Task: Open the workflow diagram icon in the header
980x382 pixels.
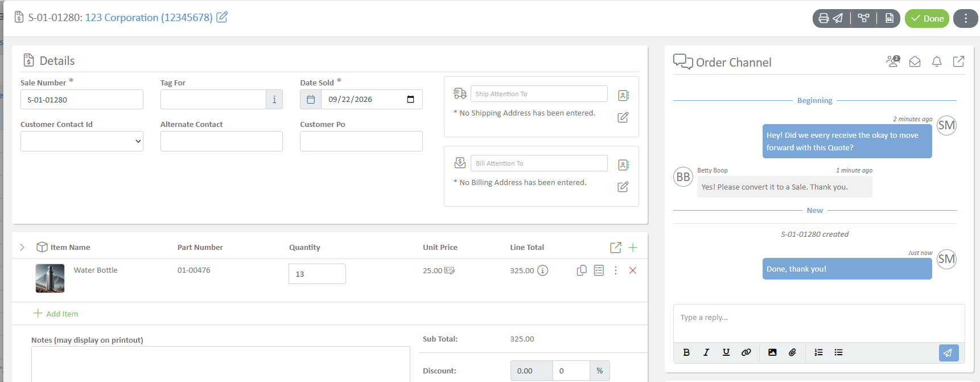Action: [863, 18]
